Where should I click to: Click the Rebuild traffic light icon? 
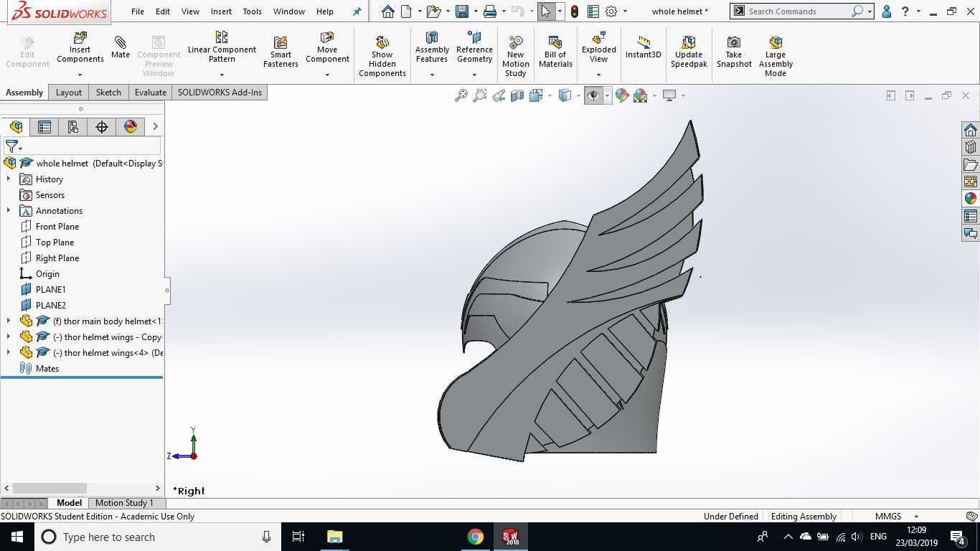(575, 11)
